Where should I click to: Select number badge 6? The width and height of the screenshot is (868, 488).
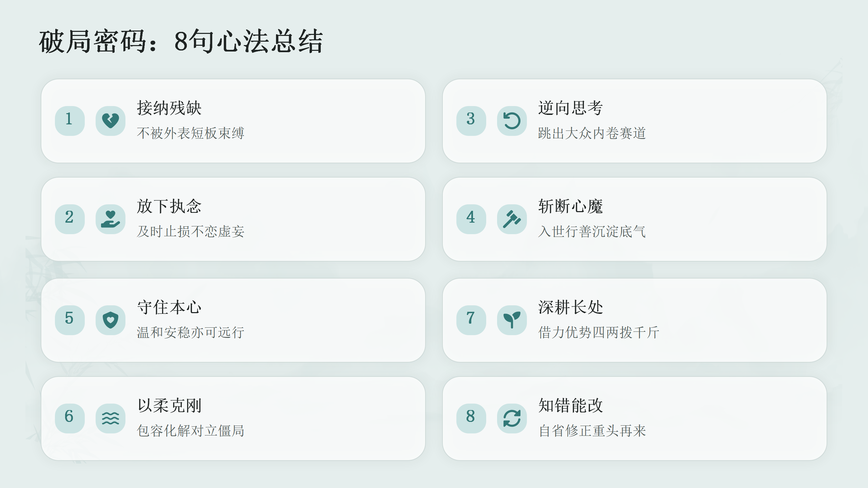(70, 418)
